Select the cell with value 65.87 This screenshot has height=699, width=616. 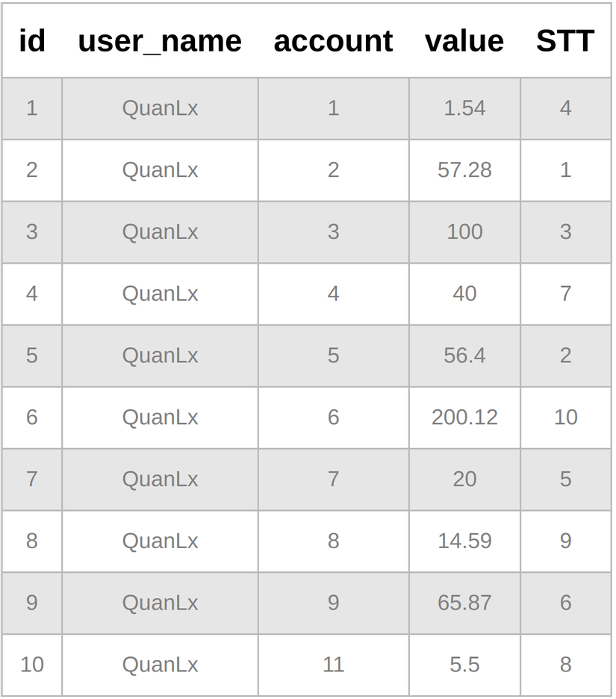[464, 603]
